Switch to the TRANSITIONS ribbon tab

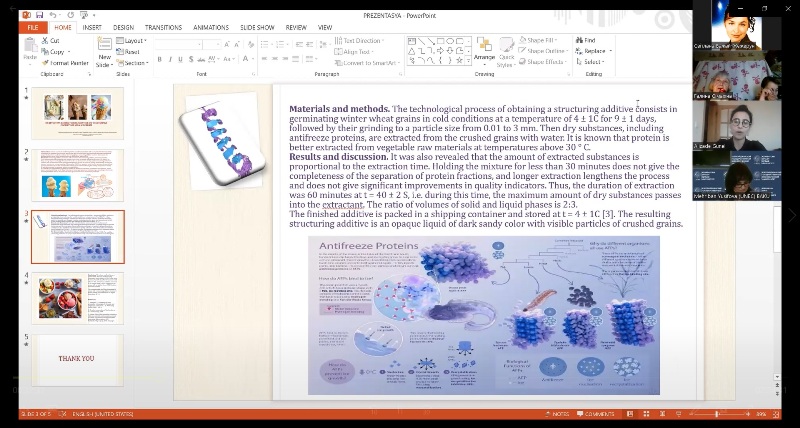click(162, 28)
